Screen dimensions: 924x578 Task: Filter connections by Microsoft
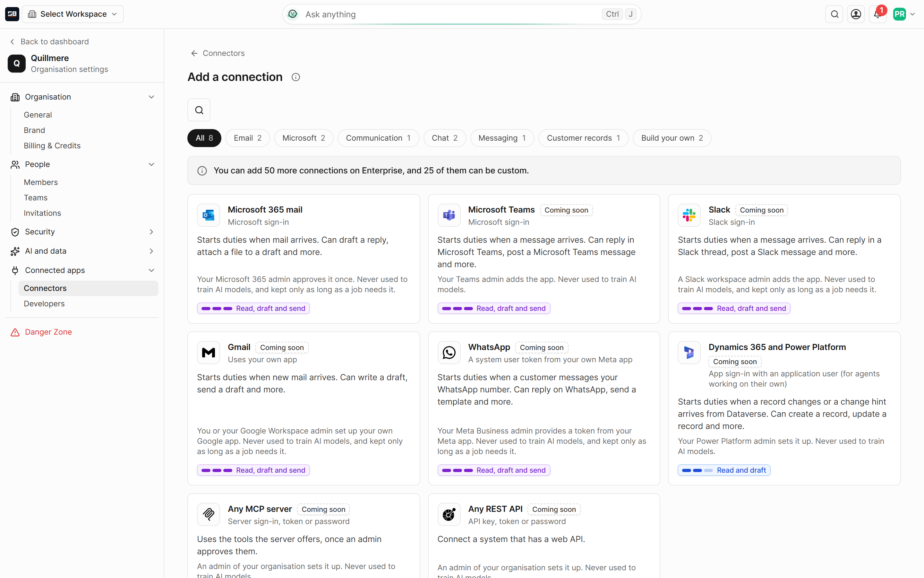coord(304,138)
